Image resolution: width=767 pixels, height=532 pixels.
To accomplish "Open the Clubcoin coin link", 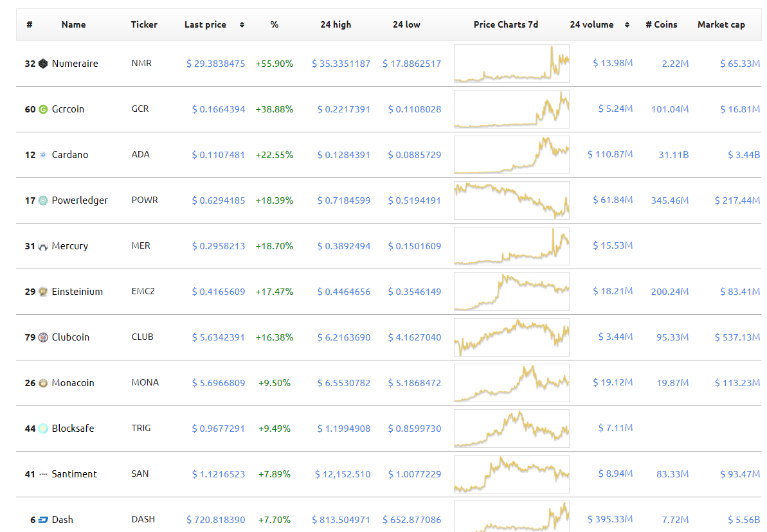I will [71, 337].
